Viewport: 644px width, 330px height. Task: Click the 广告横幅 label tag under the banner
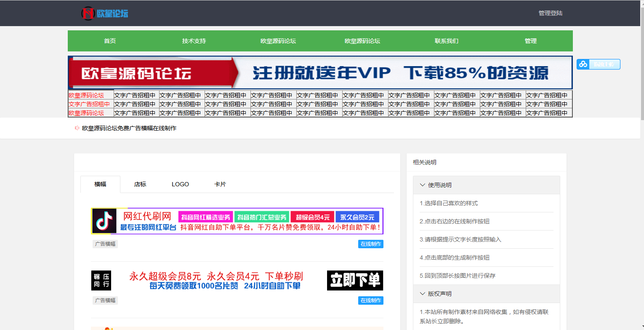(x=105, y=244)
